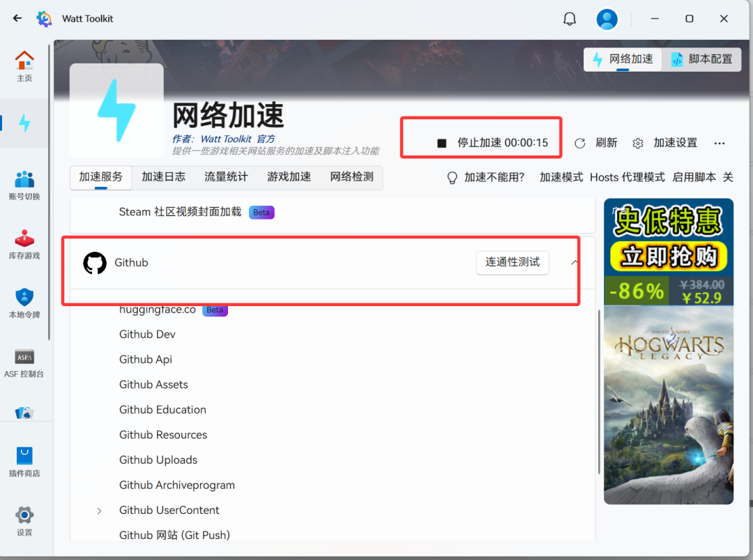Click the author link Watt Toolkit 官方

(238, 139)
